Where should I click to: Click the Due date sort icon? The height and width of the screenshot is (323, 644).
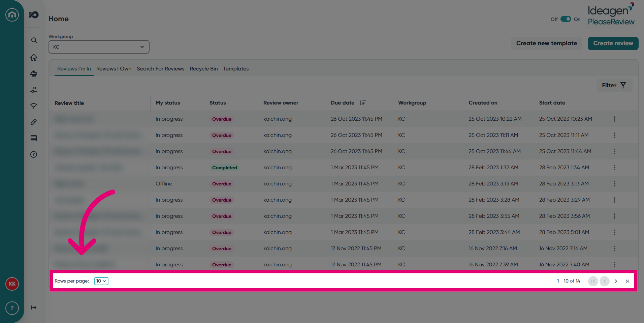(363, 103)
